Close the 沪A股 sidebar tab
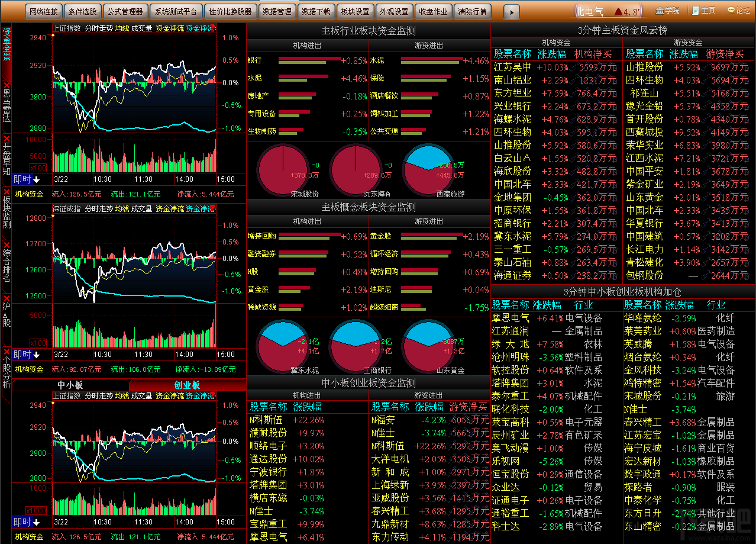This screenshot has width=756, height=544. tap(6, 298)
